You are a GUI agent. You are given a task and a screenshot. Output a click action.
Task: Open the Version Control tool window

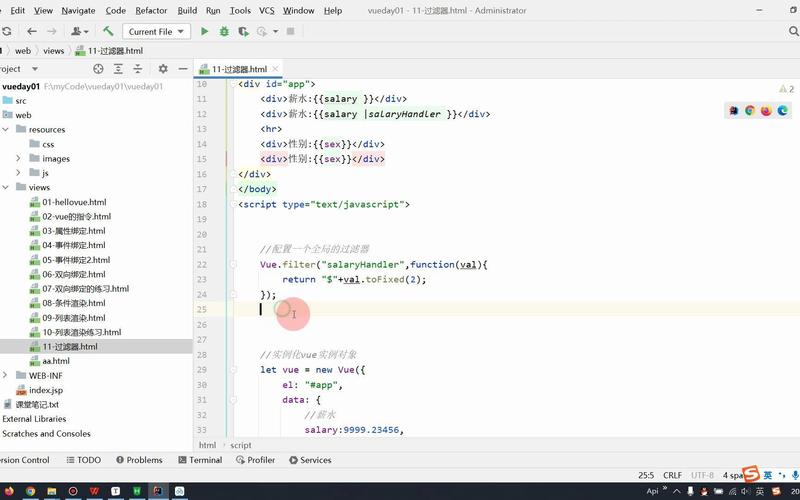[x=24, y=460]
